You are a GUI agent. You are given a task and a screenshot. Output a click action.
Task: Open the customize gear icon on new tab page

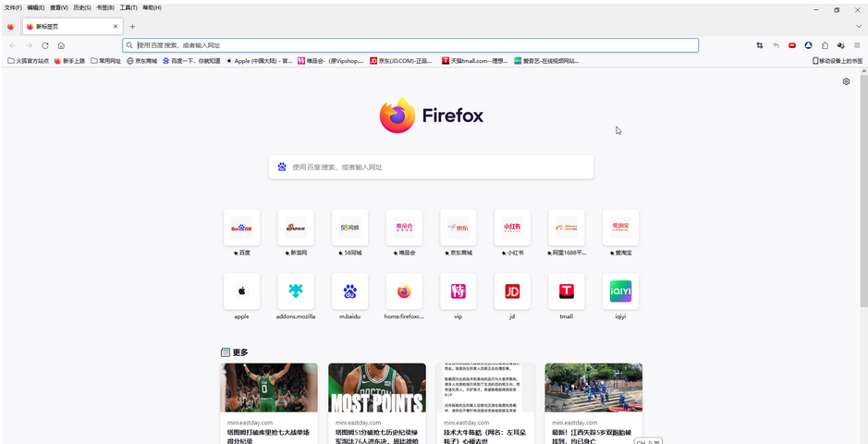point(846,81)
